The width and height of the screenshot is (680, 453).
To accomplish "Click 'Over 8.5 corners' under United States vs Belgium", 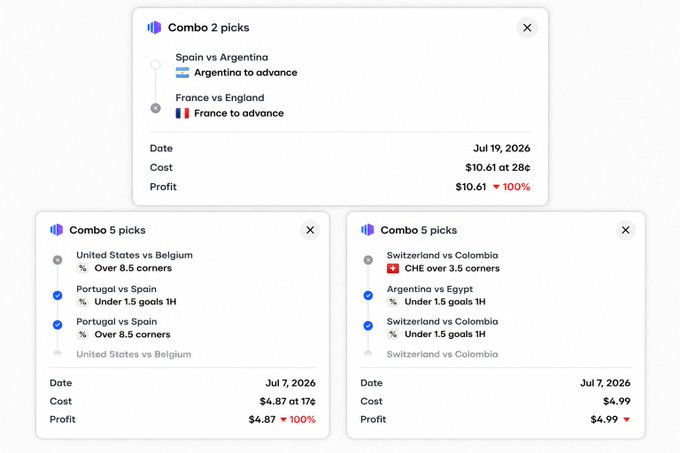I will pos(133,268).
